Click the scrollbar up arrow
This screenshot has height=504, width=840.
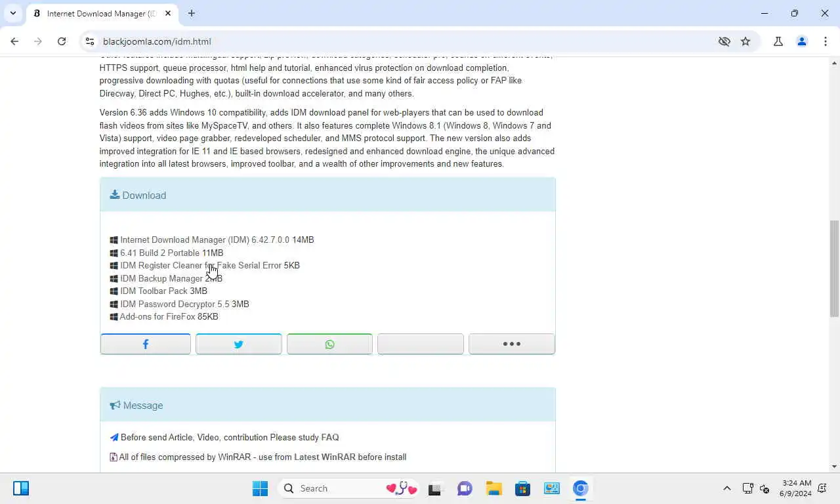(x=834, y=62)
